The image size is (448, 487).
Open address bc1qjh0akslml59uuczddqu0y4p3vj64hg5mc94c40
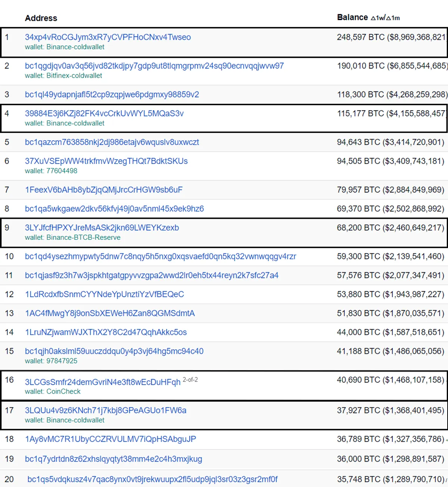click(114, 351)
